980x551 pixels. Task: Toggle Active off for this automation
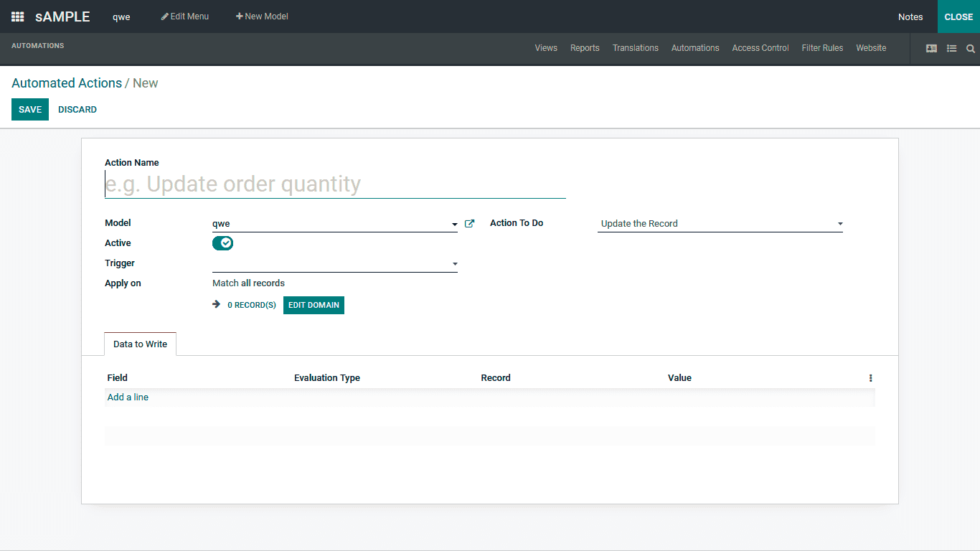coord(222,243)
